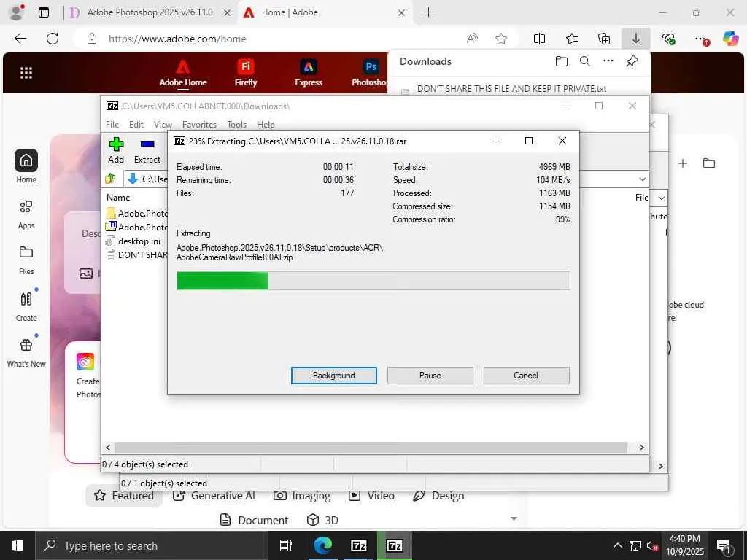747x560 pixels.
Task: Select Create in Adobe left sidebar
Action: click(x=26, y=306)
